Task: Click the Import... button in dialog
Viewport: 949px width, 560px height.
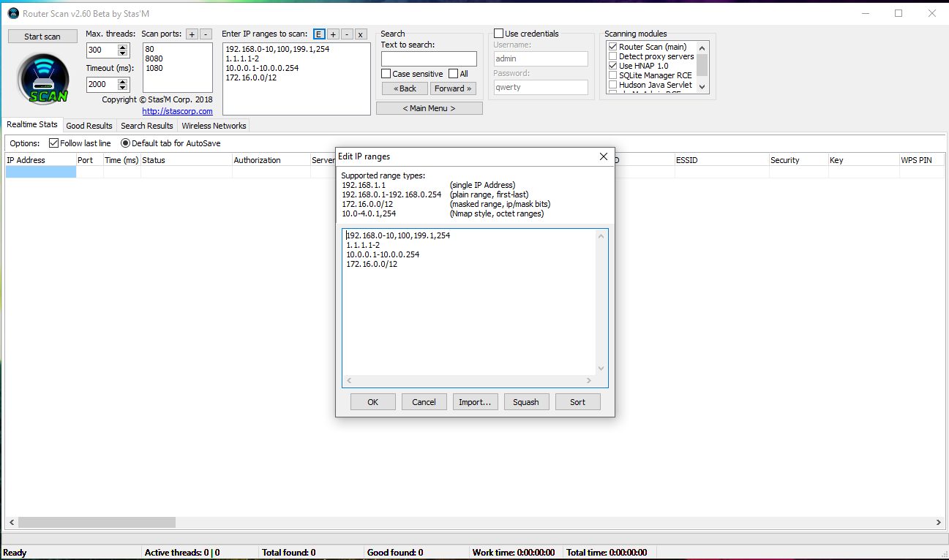Action: coord(475,402)
